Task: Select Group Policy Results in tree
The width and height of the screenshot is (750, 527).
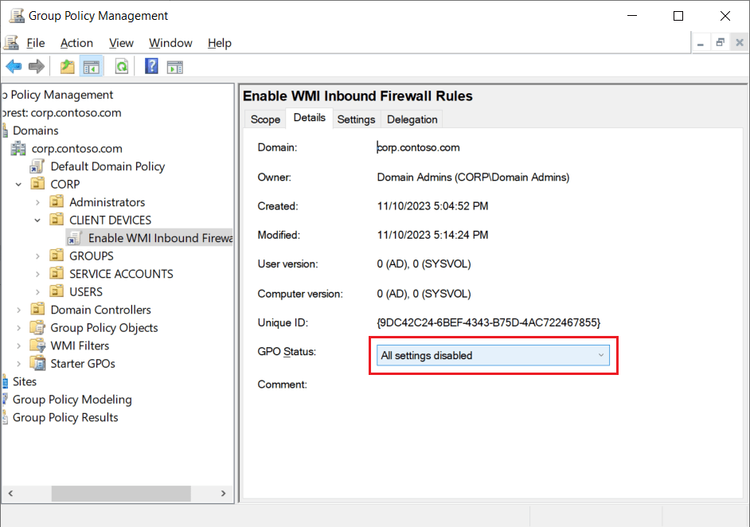Action: [65, 417]
